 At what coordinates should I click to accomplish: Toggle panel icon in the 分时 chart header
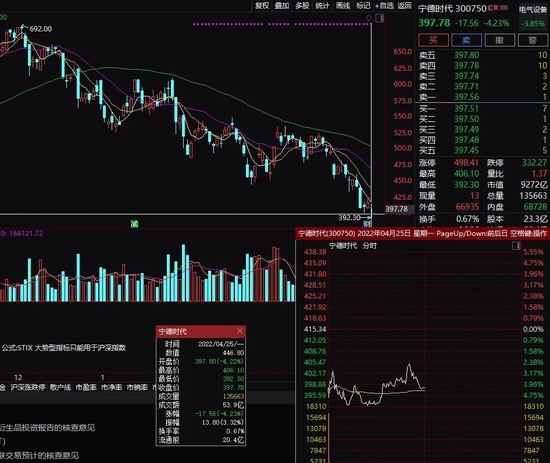[516, 246]
